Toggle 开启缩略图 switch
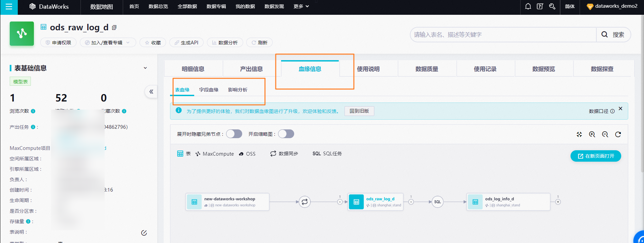 tap(286, 134)
